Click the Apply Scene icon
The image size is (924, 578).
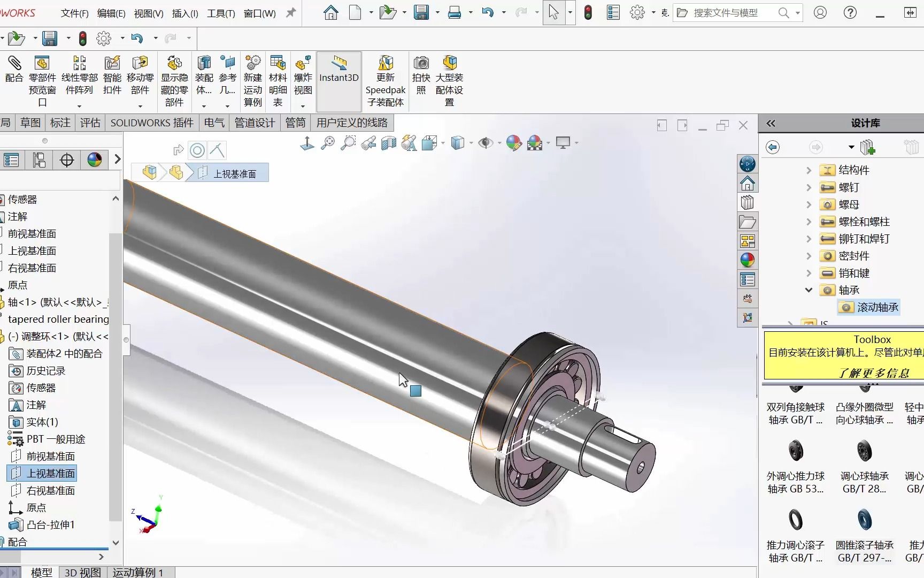(x=535, y=143)
